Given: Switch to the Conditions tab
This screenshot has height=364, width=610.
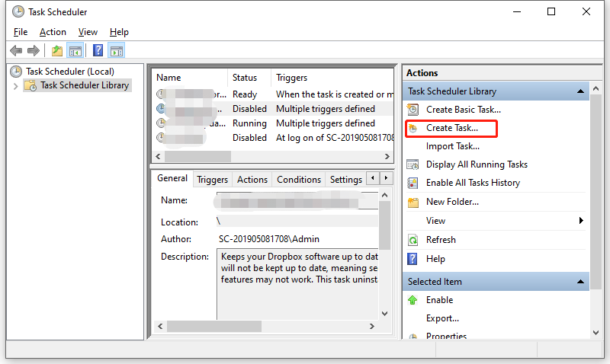Looking at the screenshot, I should click(x=299, y=180).
